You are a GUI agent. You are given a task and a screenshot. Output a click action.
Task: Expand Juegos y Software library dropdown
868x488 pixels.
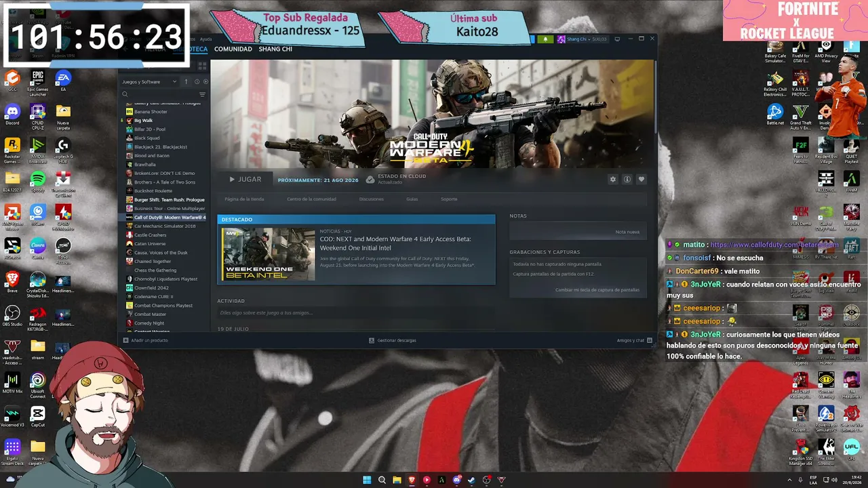[x=149, y=82]
